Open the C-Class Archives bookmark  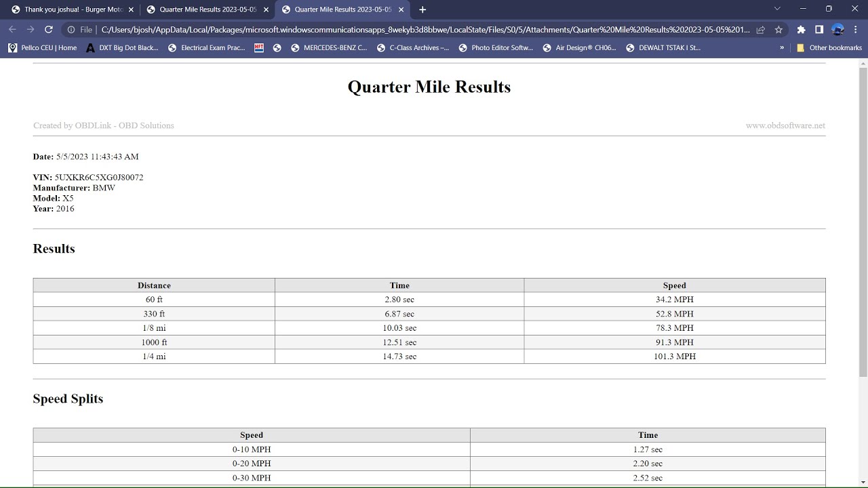click(412, 48)
